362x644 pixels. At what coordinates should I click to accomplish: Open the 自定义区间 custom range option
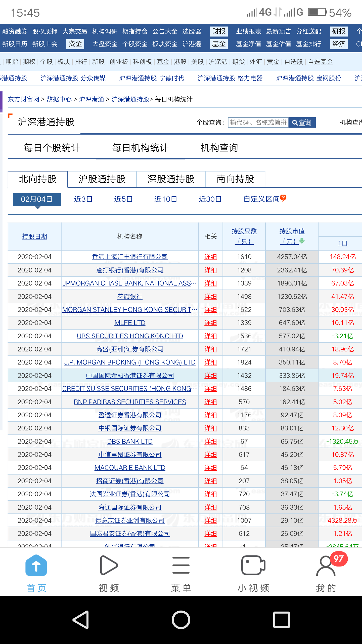[x=261, y=199]
